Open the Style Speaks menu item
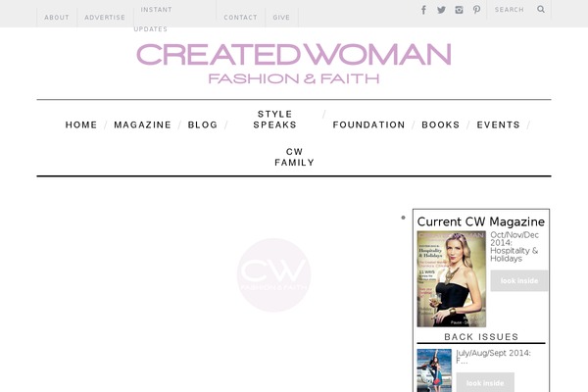Screen dimensions: 588x392 tap(274, 120)
